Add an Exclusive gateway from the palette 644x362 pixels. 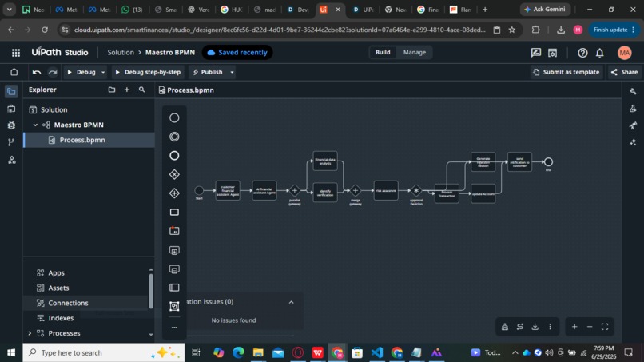click(174, 175)
